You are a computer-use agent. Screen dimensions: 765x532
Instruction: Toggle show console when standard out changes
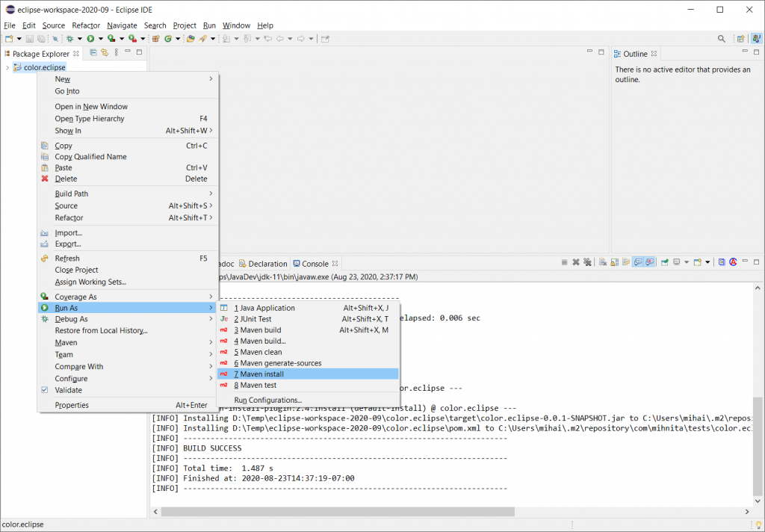click(637, 262)
